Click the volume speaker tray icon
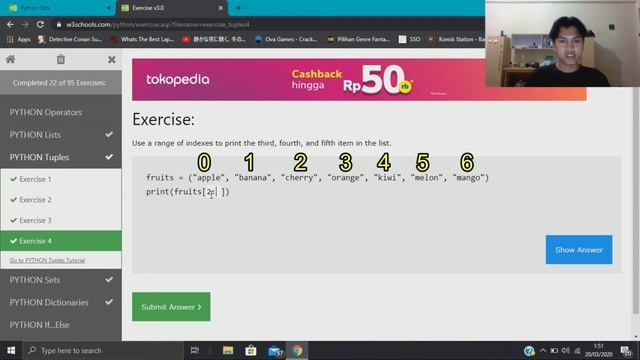The height and width of the screenshot is (360, 640). coord(565,350)
